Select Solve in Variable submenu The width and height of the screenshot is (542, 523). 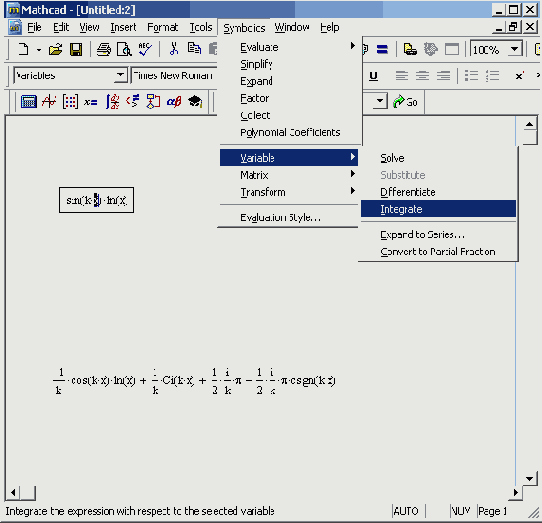(x=438, y=158)
